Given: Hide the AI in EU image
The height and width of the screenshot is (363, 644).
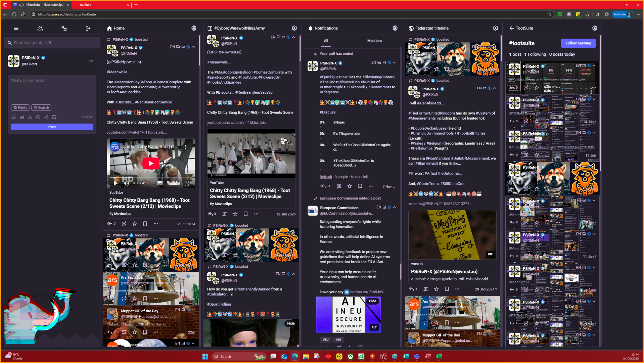Looking at the screenshot, I should [x=372, y=301].
